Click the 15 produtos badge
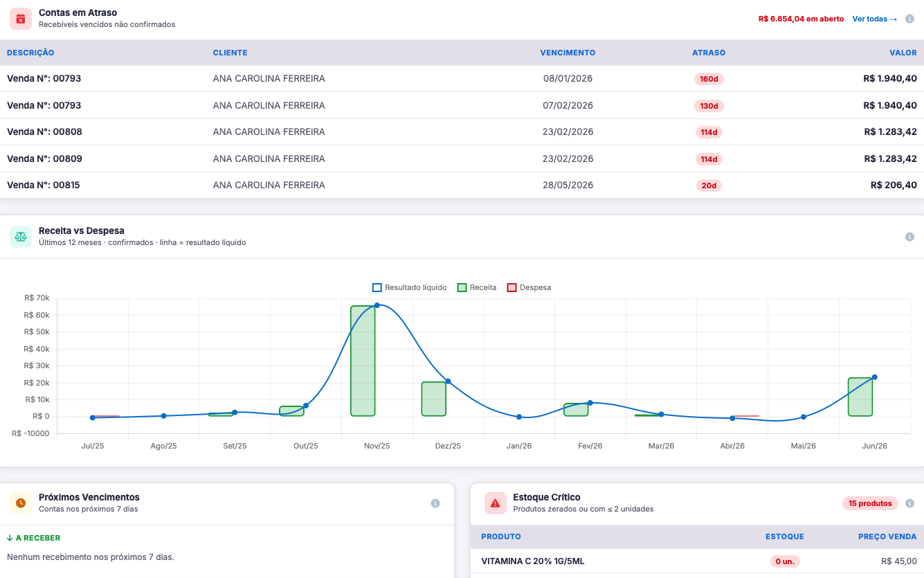Viewport: 924px width, 578px height. [870, 503]
